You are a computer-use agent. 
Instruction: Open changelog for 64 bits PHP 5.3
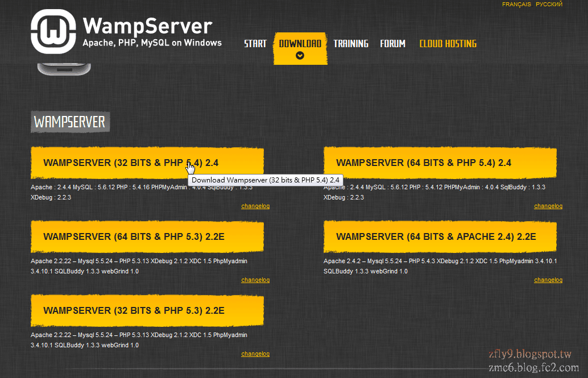coord(255,280)
